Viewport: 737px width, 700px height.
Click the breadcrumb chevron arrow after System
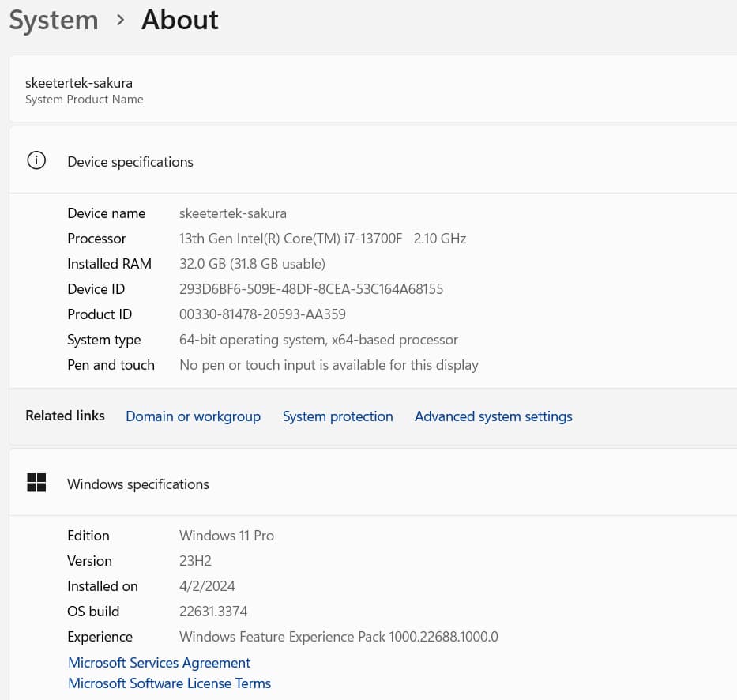click(120, 21)
